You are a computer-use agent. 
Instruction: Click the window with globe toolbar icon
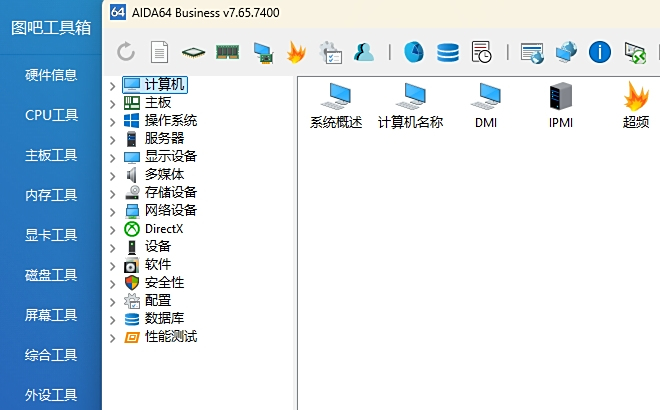[x=532, y=53]
